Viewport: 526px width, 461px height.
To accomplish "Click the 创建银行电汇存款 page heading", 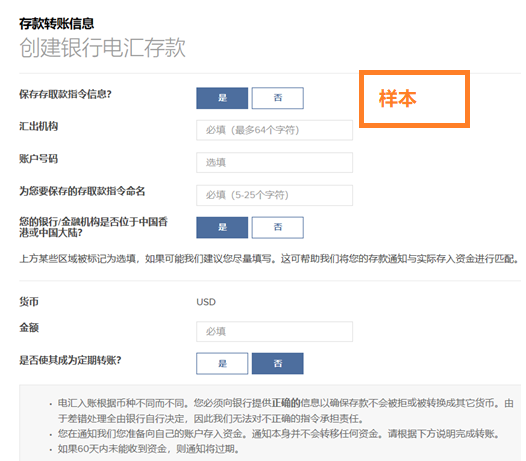I will 102,47.
